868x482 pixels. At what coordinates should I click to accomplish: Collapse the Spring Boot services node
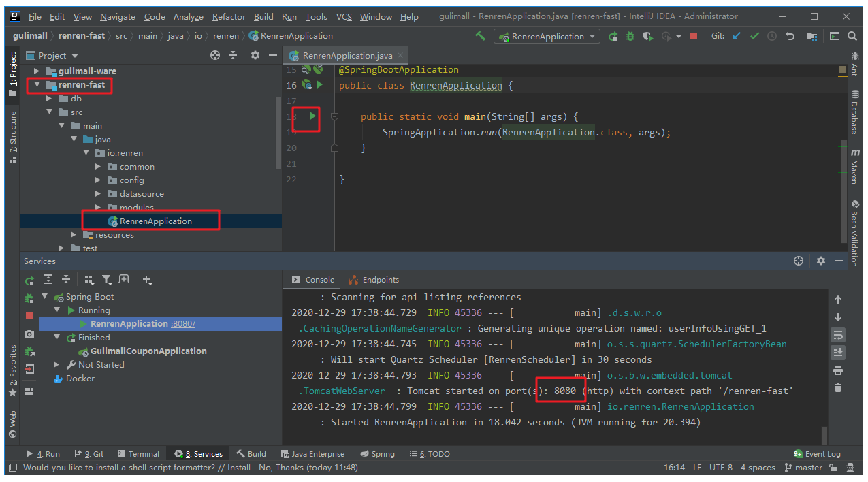point(45,297)
